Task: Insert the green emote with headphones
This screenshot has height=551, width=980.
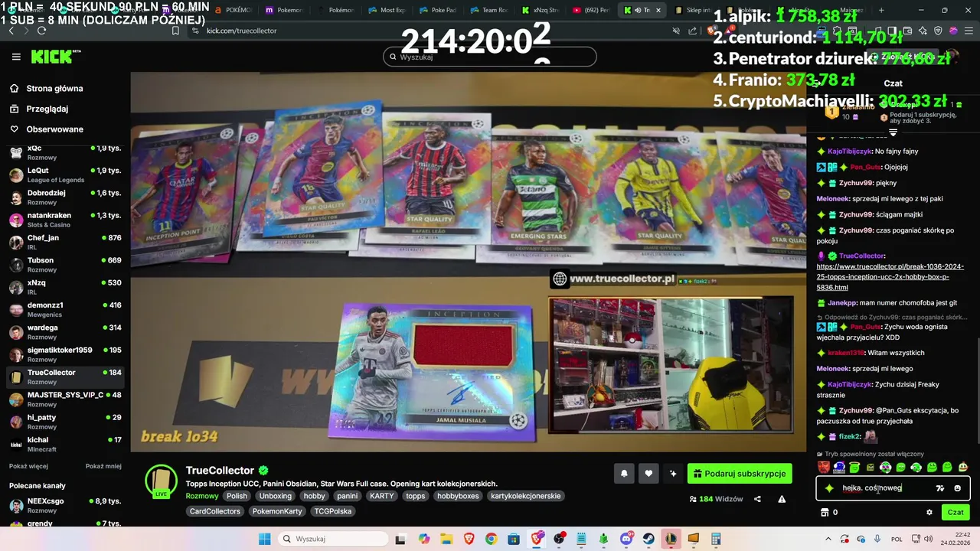Action: [x=916, y=467]
